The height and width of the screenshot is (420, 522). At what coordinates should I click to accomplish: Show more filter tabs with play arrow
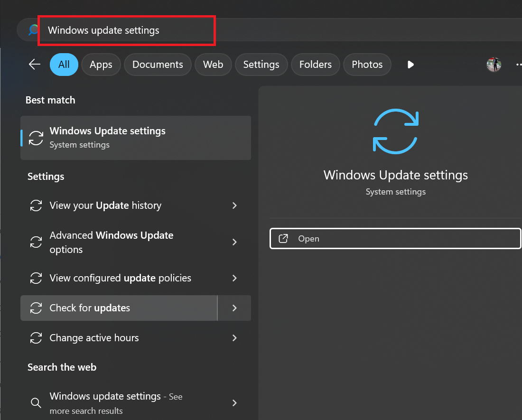click(x=410, y=65)
